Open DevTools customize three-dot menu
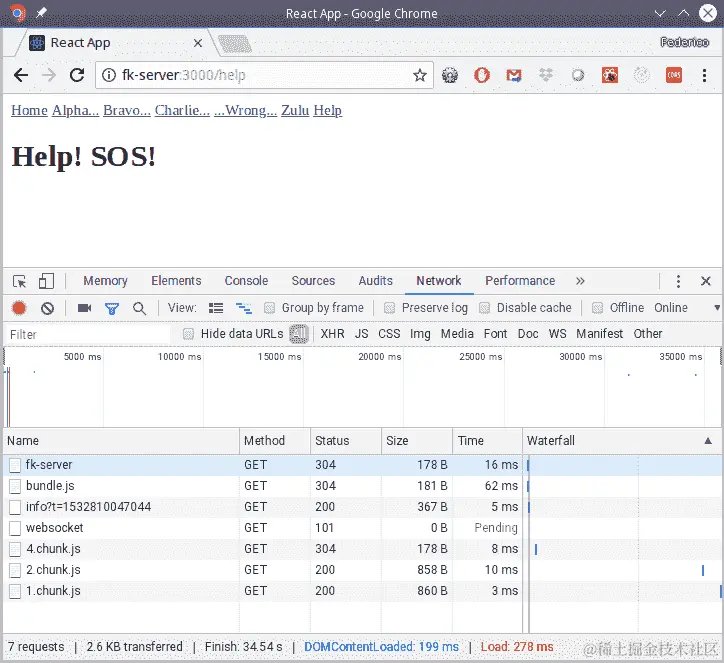724x663 pixels. tap(678, 281)
